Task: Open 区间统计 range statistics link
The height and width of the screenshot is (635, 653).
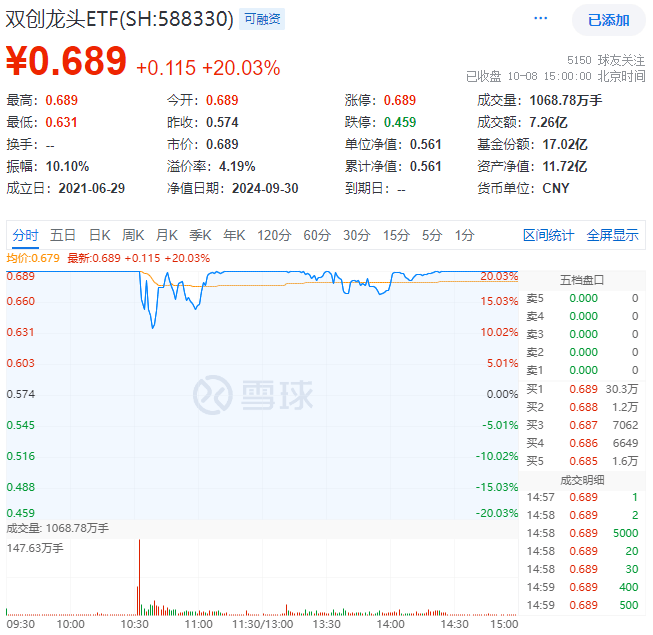Action: tap(548, 235)
